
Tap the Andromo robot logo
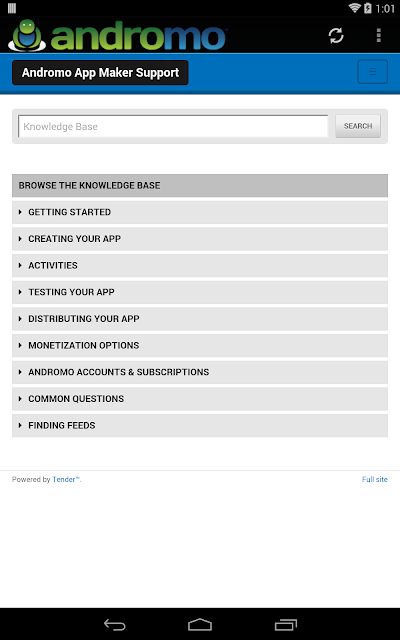27,36
